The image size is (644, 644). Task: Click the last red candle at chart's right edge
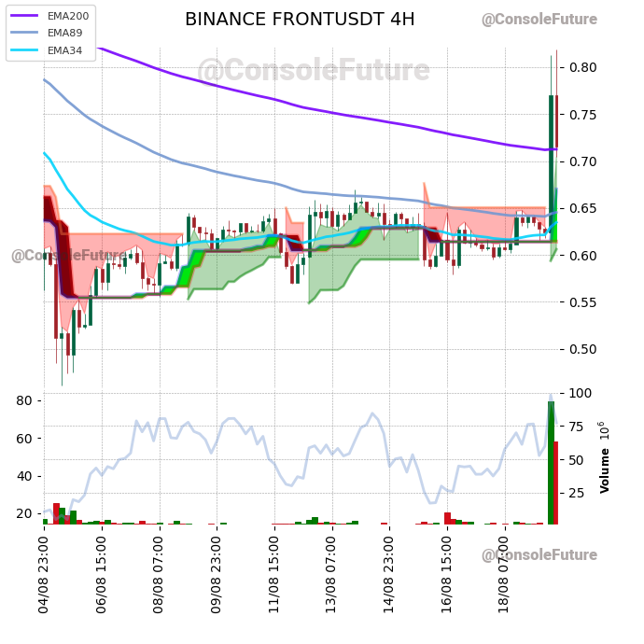(x=556, y=122)
